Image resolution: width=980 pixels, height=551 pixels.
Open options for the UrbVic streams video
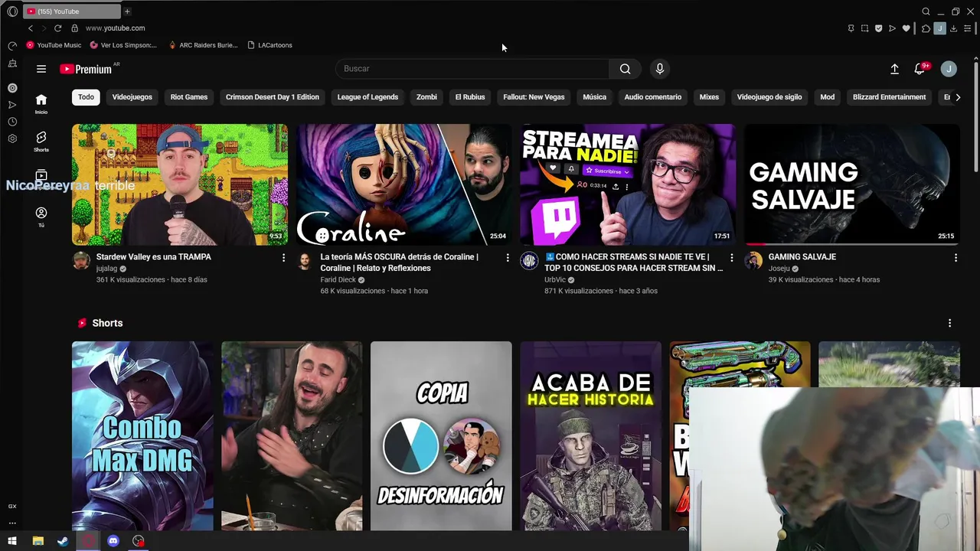pyautogui.click(x=731, y=258)
